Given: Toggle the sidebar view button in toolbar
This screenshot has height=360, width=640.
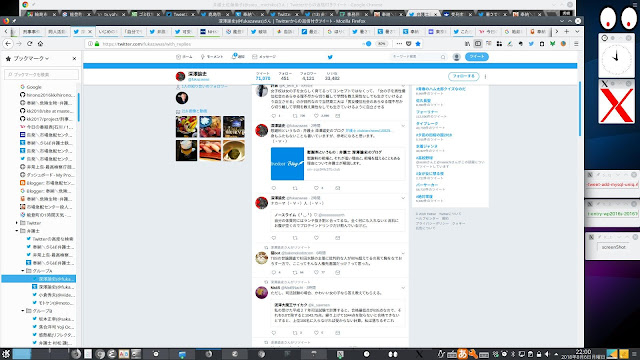Looking at the screenshot, I should 478,44.
